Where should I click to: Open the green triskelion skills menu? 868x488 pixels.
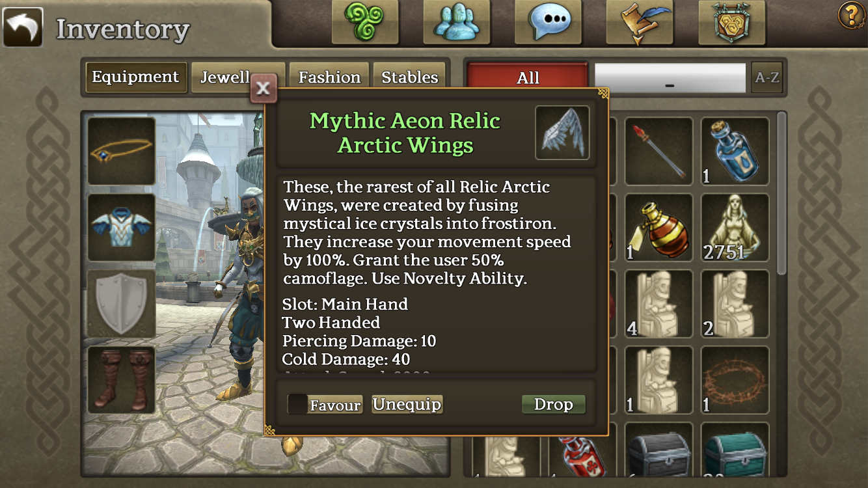tap(364, 22)
